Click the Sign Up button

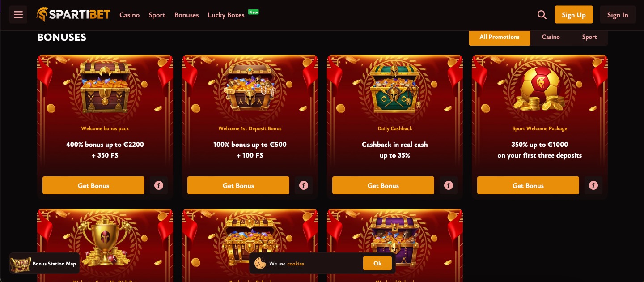574,15
